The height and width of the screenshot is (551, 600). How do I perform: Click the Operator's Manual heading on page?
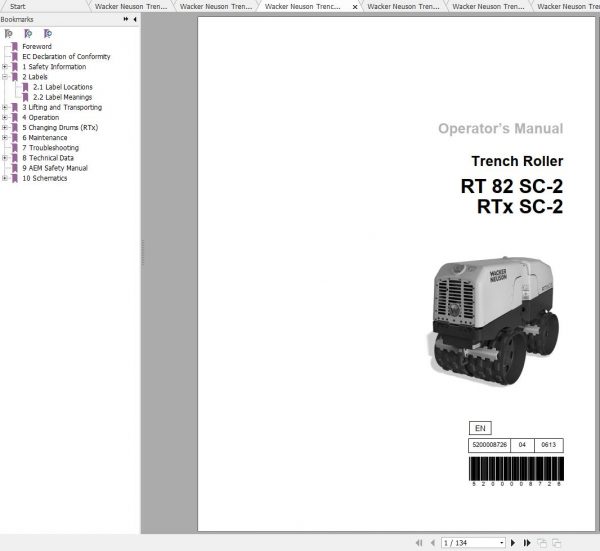pyautogui.click(x=501, y=129)
